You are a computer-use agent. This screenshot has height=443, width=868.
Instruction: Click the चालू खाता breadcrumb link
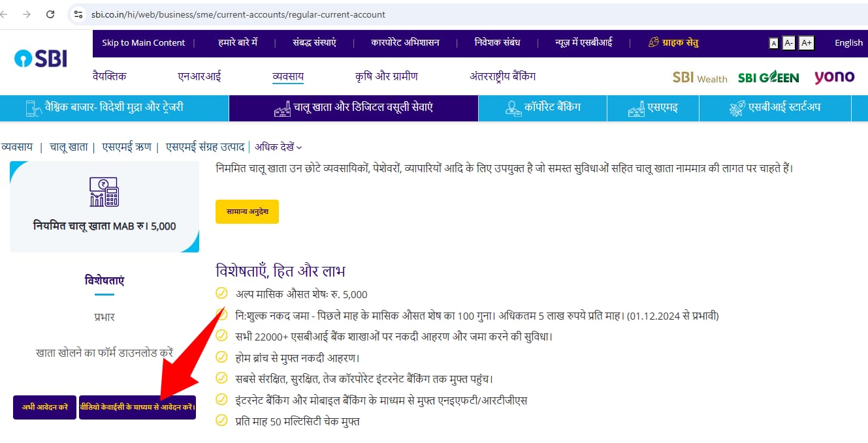tap(69, 147)
